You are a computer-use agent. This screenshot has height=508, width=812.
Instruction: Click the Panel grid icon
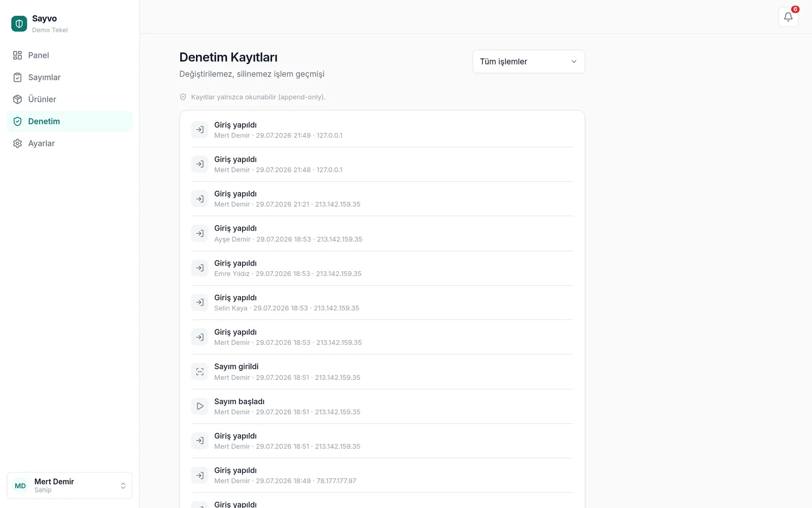pyautogui.click(x=17, y=55)
